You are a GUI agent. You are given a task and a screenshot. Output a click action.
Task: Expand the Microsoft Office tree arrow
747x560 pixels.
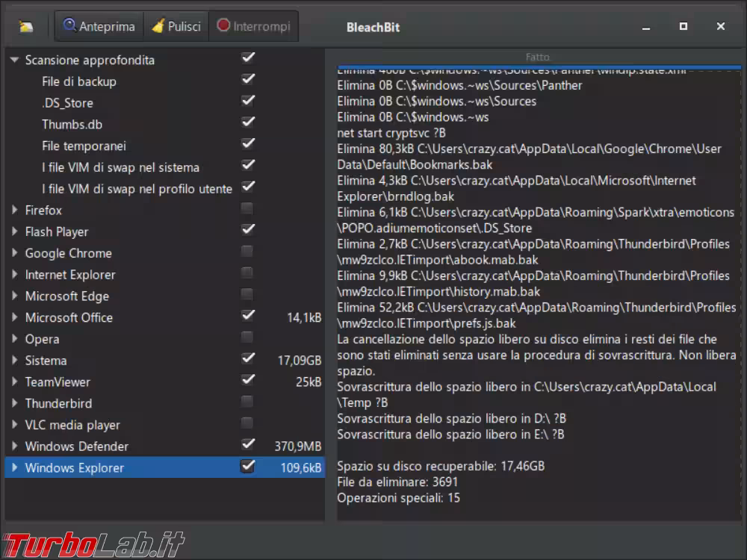coord(14,317)
